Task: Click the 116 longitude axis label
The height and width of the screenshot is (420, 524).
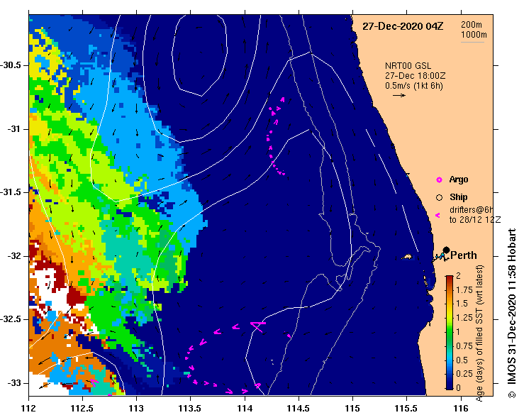Action: 461,409
